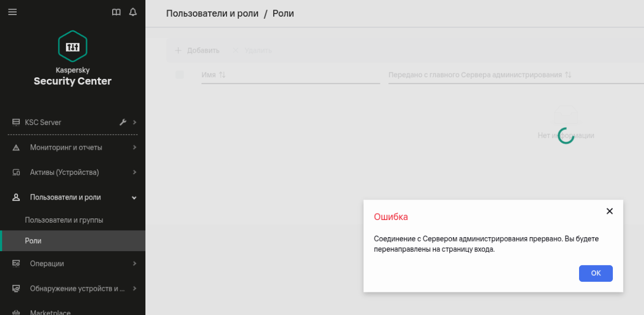Click the Обнаружение устройств icon

[x=16, y=289]
